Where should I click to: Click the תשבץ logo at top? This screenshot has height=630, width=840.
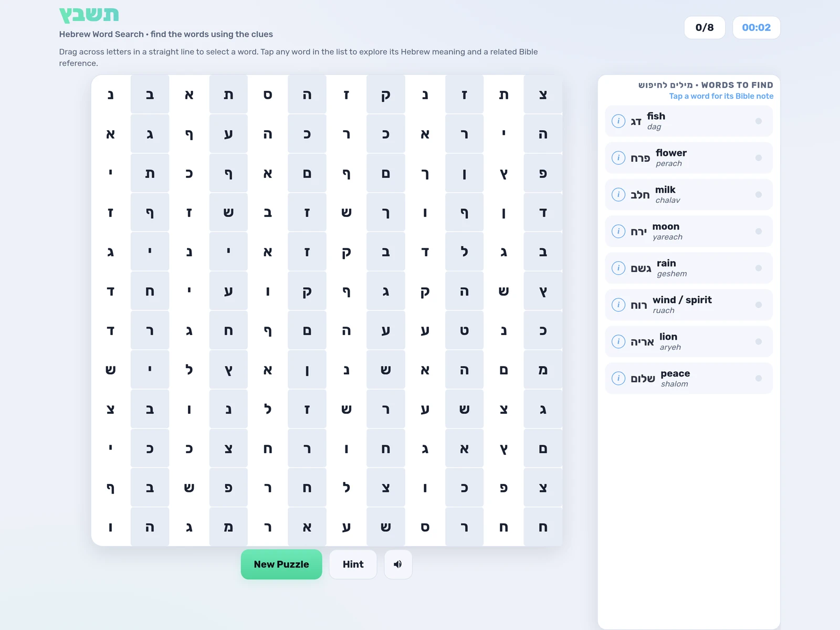(x=89, y=15)
